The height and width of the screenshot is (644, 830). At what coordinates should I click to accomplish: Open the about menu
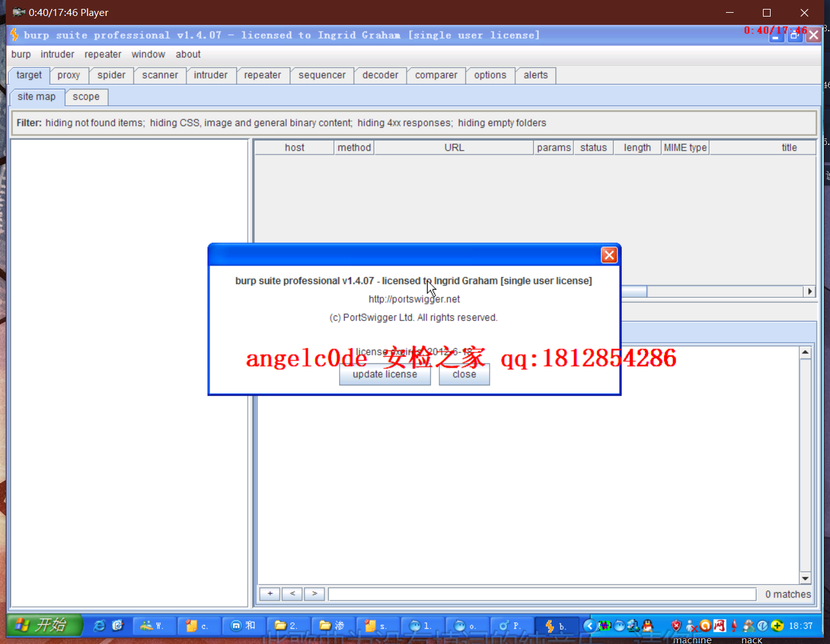188,54
